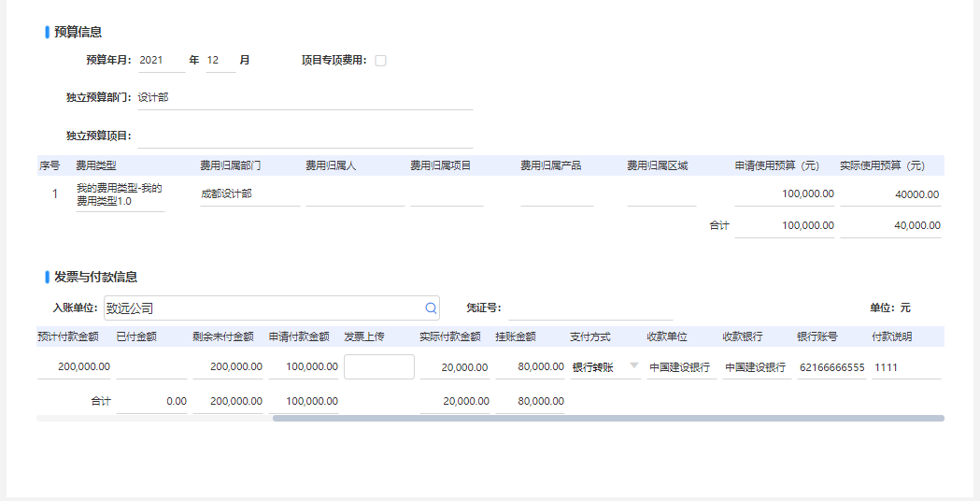The height and width of the screenshot is (501, 980).
Task: Click the month field showing 12
Action: coord(220,61)
